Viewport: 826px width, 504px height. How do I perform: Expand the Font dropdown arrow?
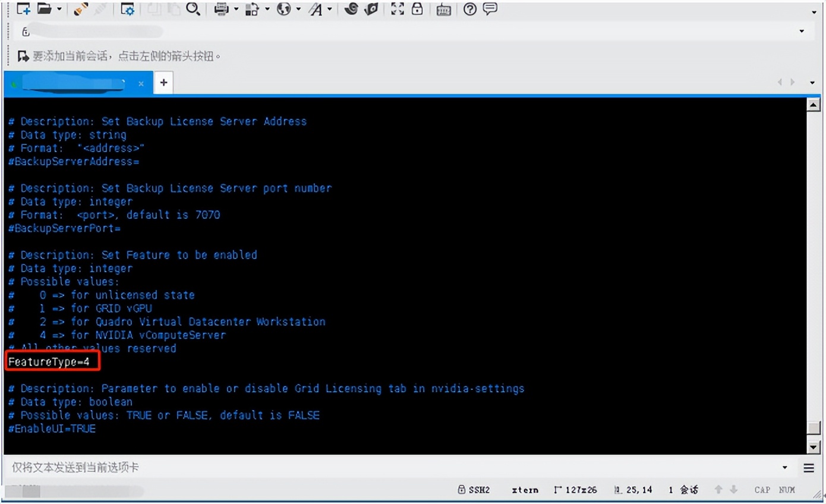coord(329,10)
